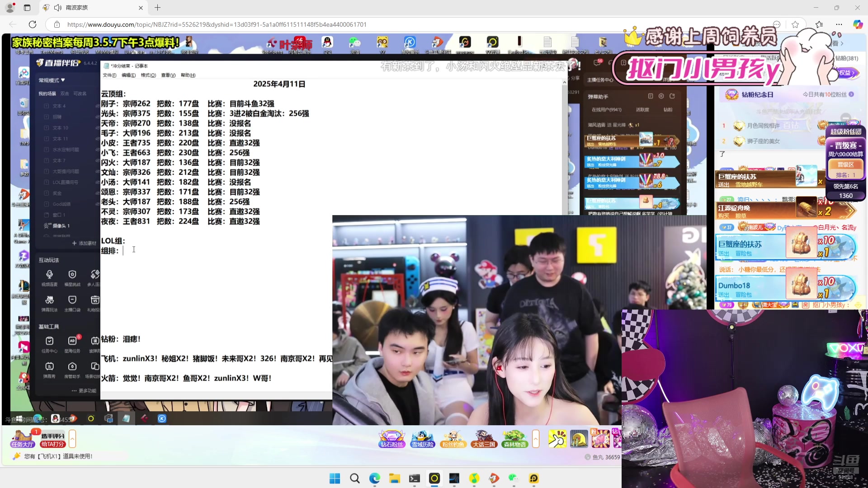This screenshot has width=868, height=488.
Task: Mute the 南波家族 tab audio speaker
Action: (58, 8)
